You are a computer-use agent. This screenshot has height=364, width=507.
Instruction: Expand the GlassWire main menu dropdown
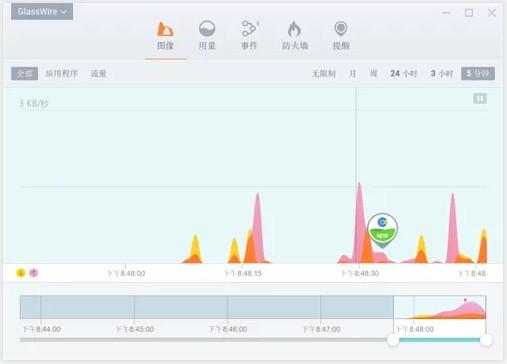pos(42,12)
